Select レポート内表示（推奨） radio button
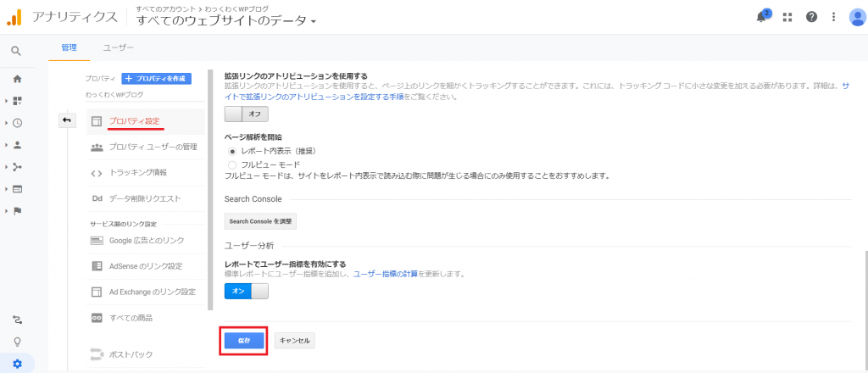The width and height of the screenshot is (868, 373). (232, 150)
